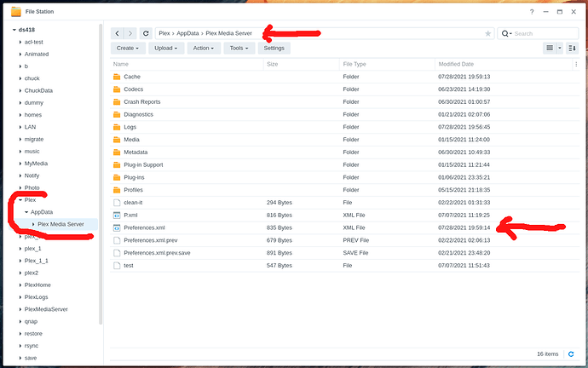Collapse the ds418 root tree node

14,30
